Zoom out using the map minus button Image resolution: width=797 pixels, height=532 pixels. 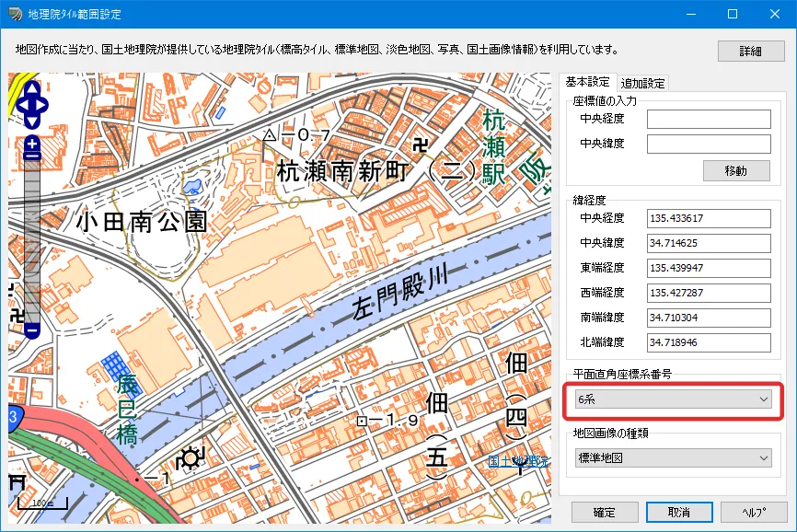[32, 329]
